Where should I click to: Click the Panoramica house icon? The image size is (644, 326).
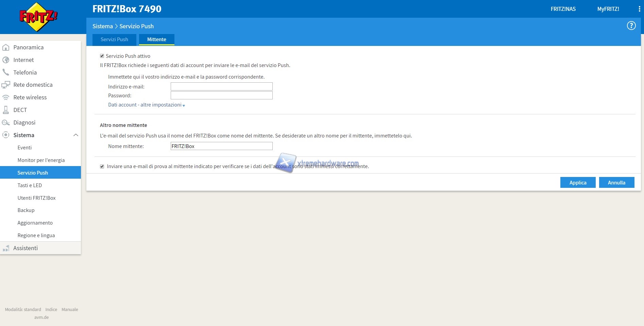click(x=6, y=47)
